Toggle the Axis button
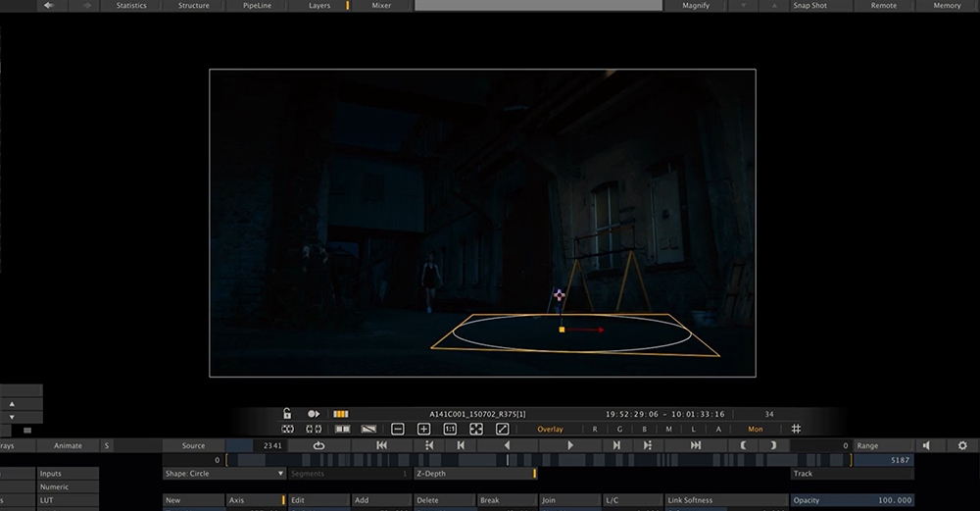This screenshot has width=980, height=511. tap(256, 500)
